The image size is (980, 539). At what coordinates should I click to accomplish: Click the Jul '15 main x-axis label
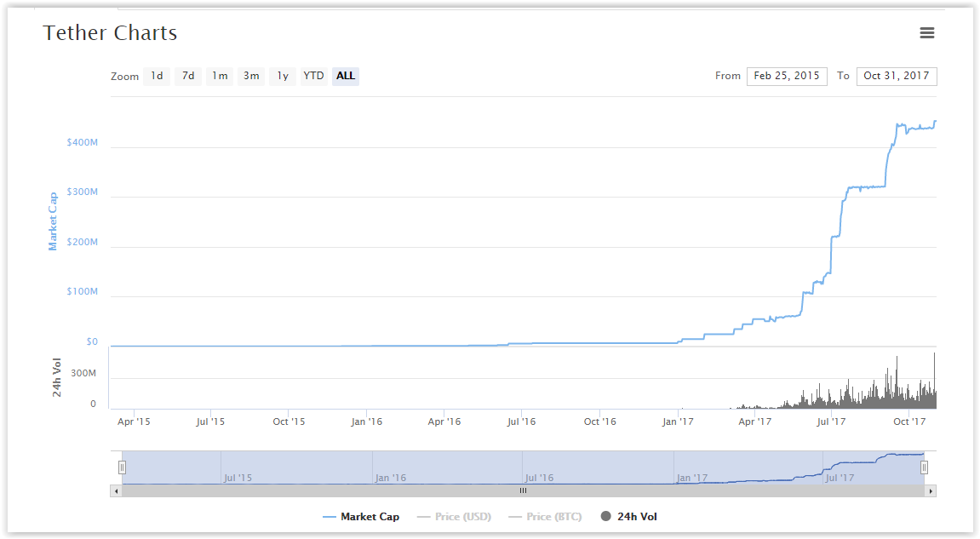210,421
